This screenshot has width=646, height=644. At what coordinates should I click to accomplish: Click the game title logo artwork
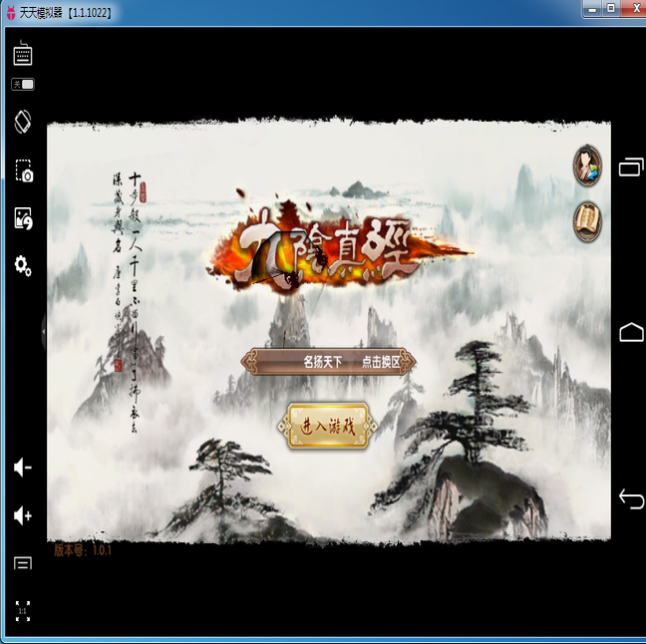(x=339, y=246)
